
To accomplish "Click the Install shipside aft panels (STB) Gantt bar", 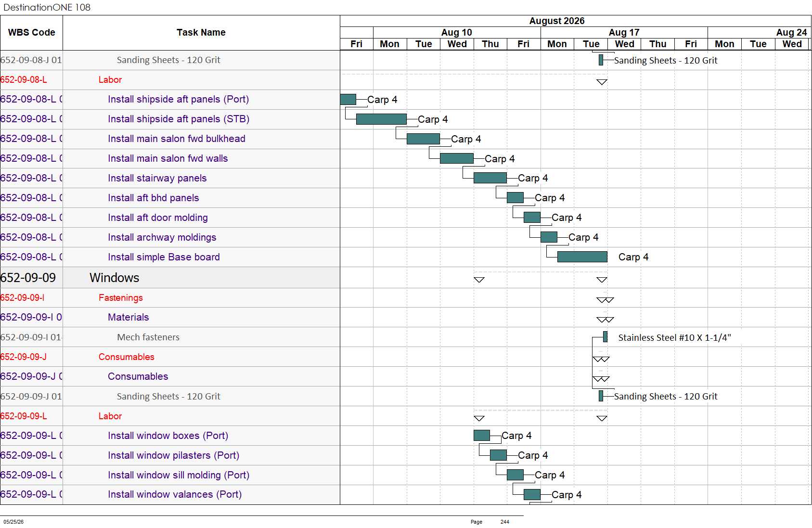I will click(381, 119).
